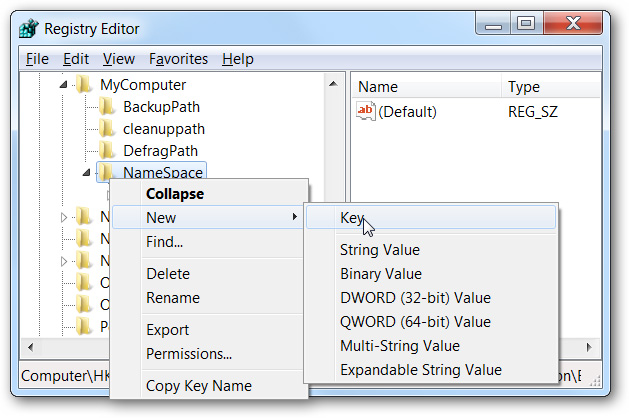Open the File menu
This screenshot has width=629, height=418.
tap(37, 59)
